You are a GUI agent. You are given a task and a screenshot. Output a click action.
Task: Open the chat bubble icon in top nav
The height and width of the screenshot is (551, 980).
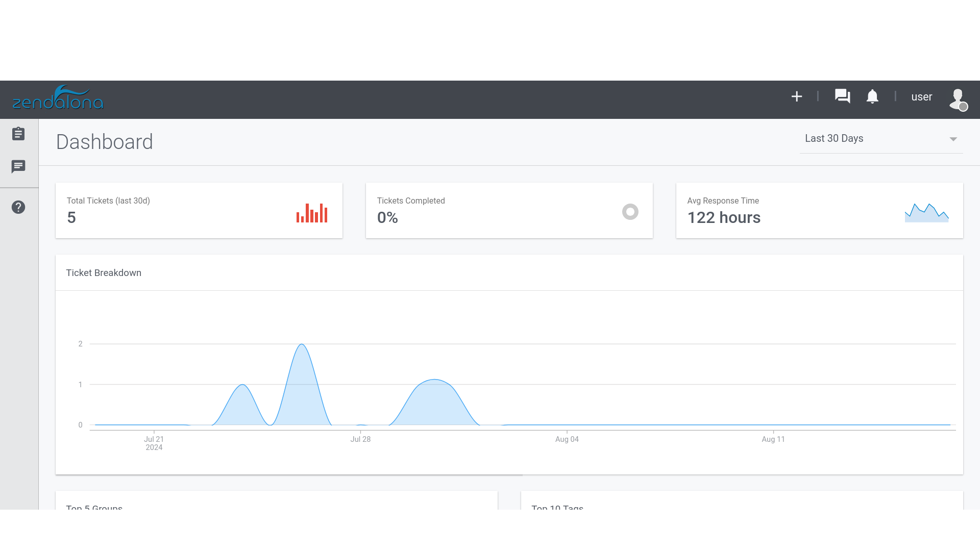(x=842, y=96)
